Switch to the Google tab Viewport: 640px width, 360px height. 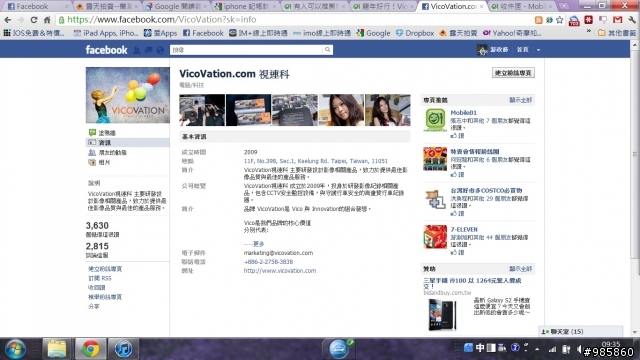[176, 6]
